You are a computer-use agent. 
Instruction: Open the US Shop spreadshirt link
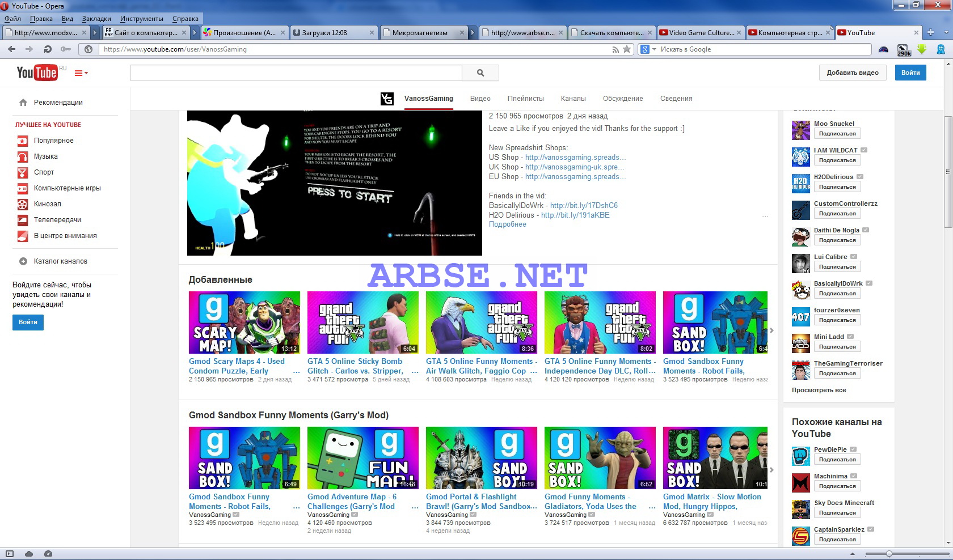[575, 158]
